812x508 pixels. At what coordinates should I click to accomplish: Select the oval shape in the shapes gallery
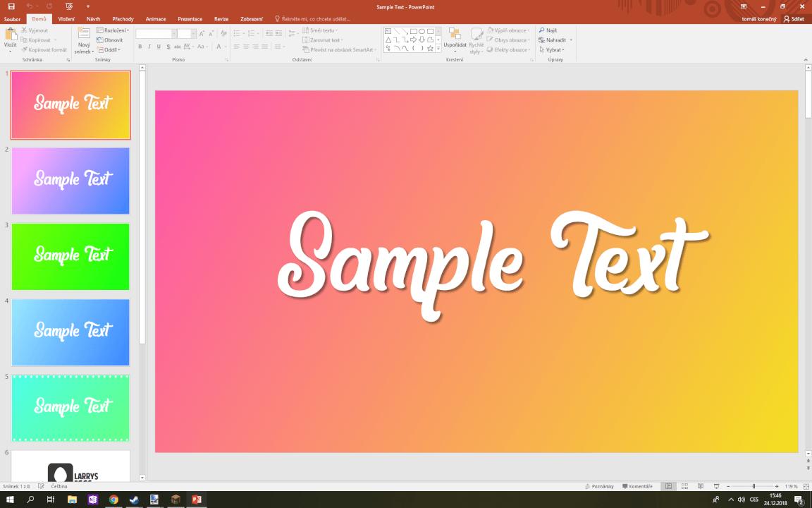point(422,31)
